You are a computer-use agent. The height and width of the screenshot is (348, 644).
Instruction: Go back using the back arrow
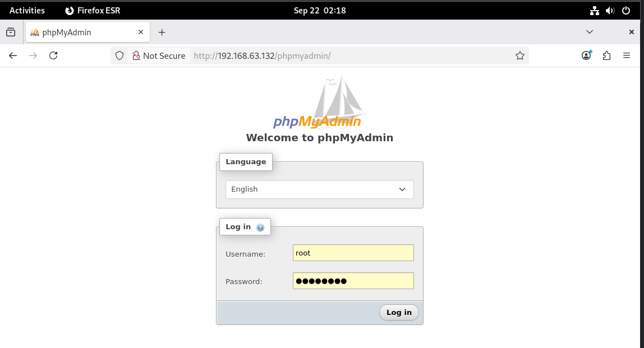pyautogui.click(x=13, y=55)
